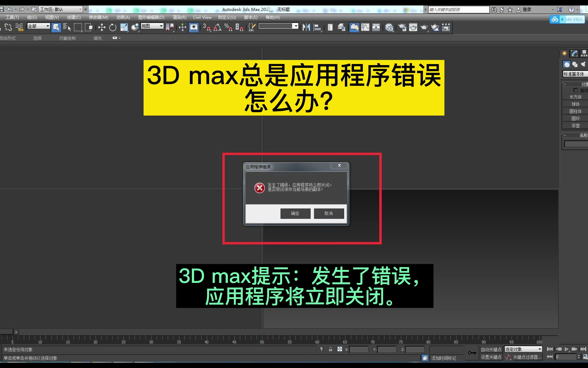Toggle the Percent Snap button
588x368 pixels.
(228, 27)
